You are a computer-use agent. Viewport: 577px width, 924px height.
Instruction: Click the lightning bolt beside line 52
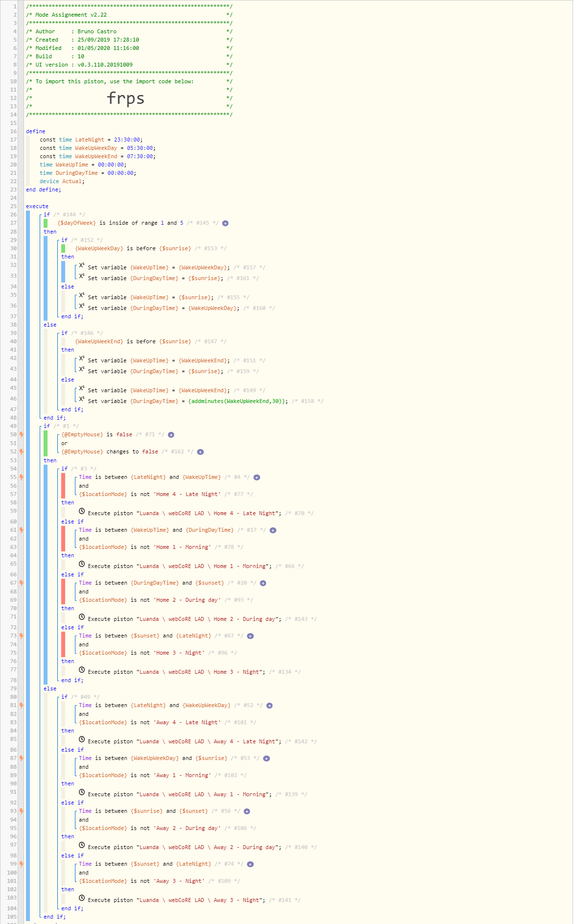(x=22, y=452)
